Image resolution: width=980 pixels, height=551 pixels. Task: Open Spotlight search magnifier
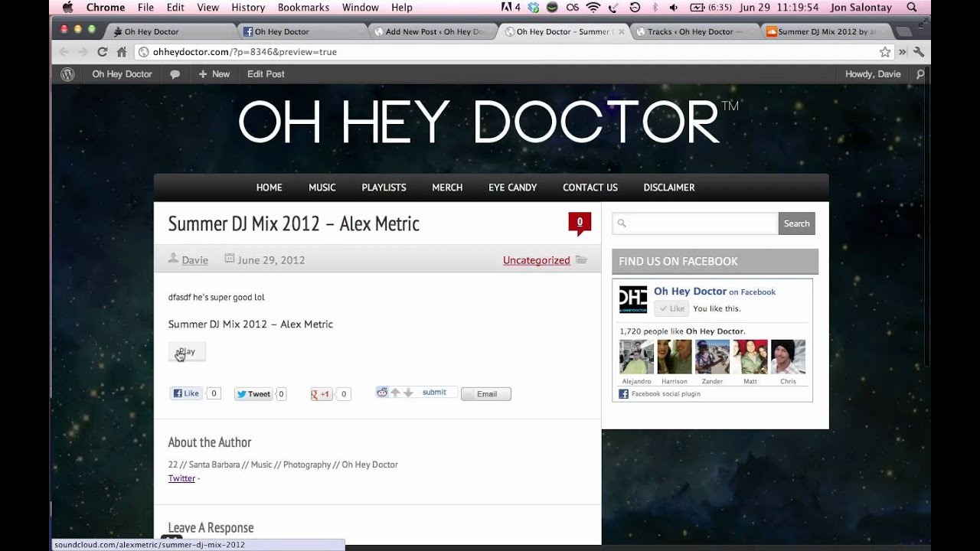(912, 7)
